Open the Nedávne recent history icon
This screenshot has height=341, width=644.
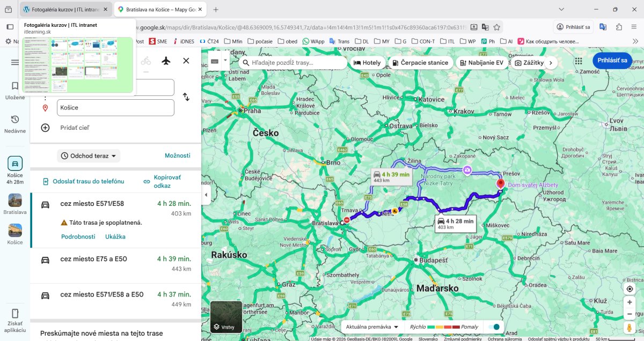click(15, 123)
